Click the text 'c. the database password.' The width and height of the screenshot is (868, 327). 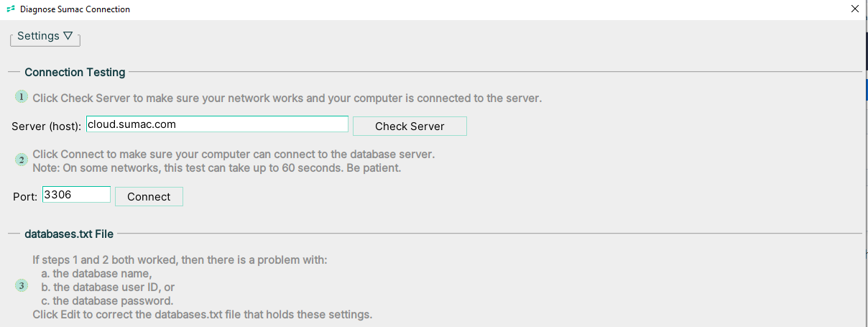coord(107,300)
